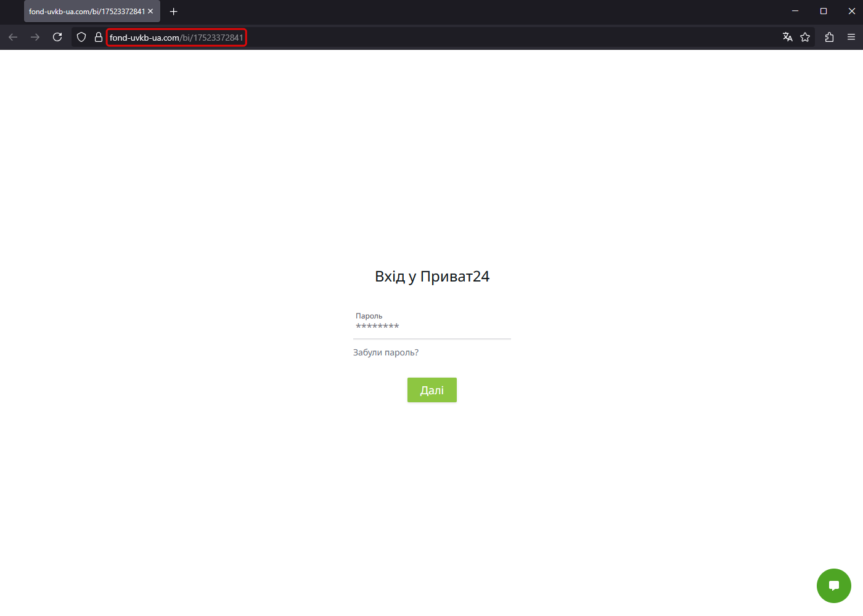Click into the Пароль password field
The width and height of the screenshot is (863, 616).
pyautogui.click(x=431, y=326)
